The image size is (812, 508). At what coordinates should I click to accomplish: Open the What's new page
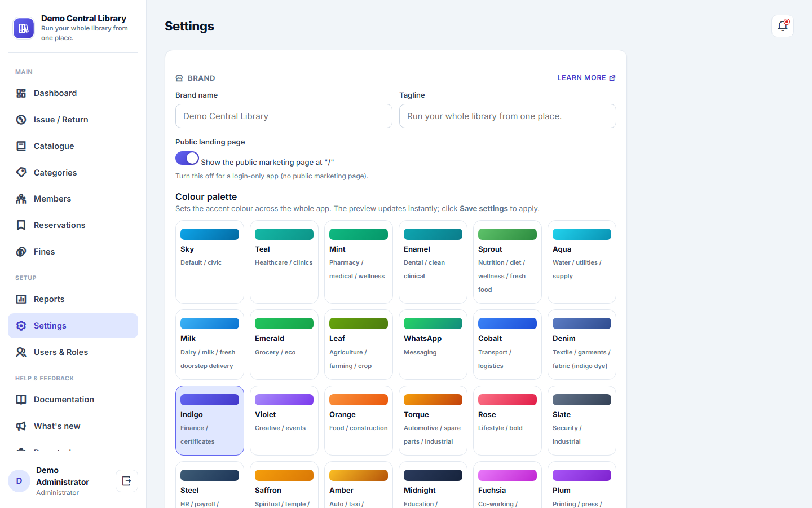coord(73,426)
